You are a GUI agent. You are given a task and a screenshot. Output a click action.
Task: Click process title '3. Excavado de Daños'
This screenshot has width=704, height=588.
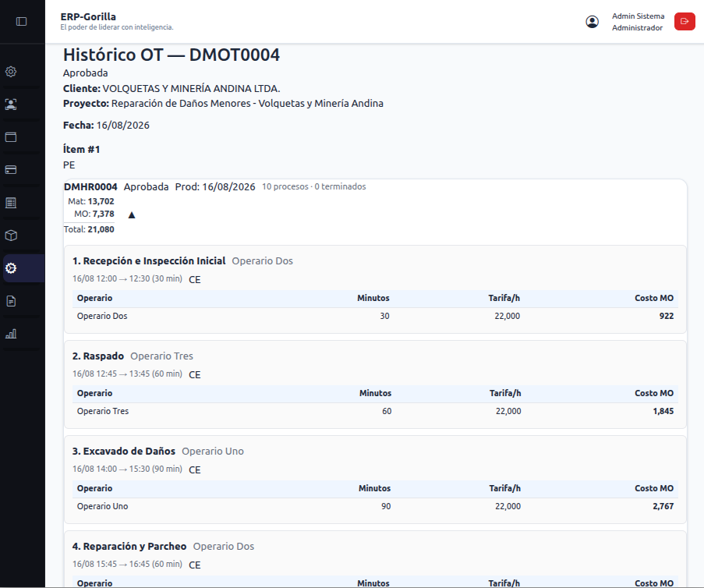124,452
